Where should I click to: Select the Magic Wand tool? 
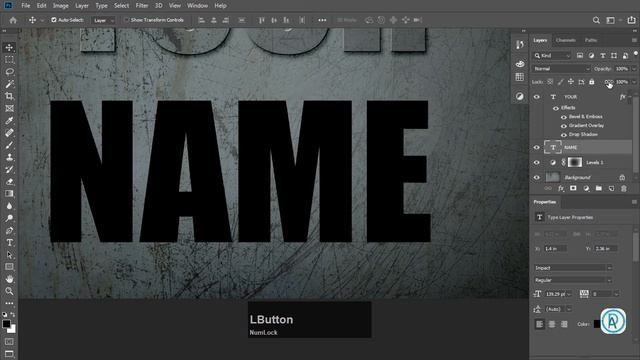pyautogui.click(x=9, y=84)
